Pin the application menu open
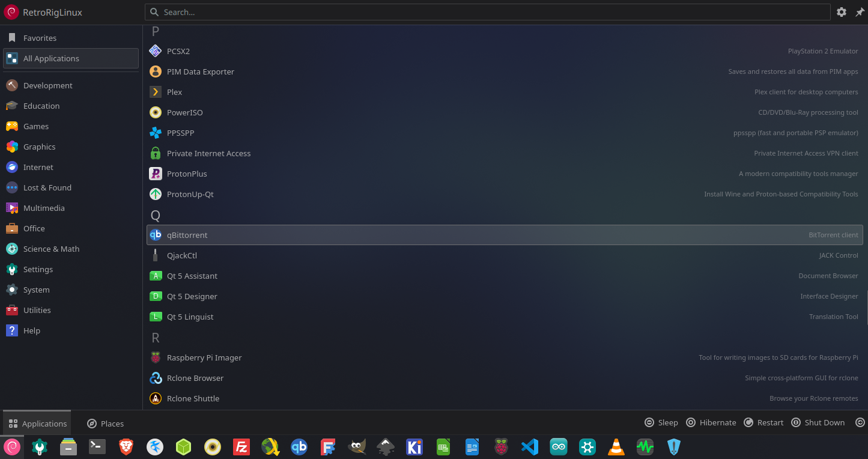The image size is (868, 459). (860, 12)
